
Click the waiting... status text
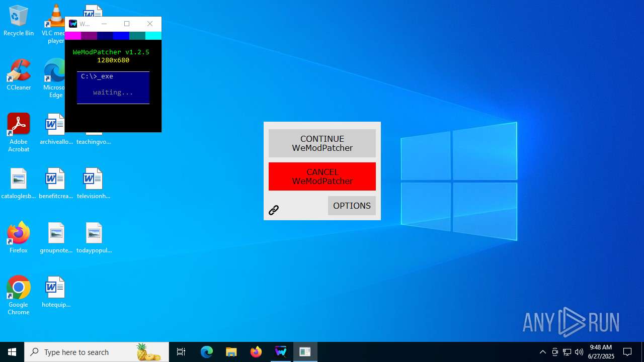tap(113, 93)
